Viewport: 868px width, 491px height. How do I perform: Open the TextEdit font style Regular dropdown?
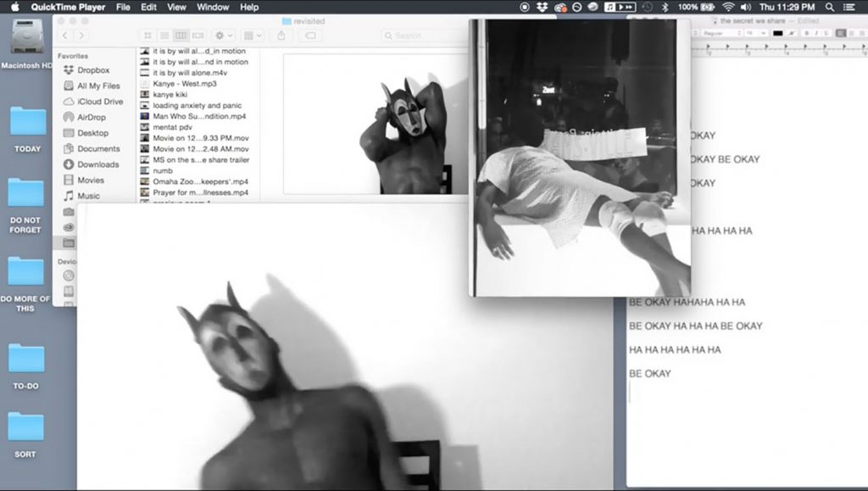(719, 33)
